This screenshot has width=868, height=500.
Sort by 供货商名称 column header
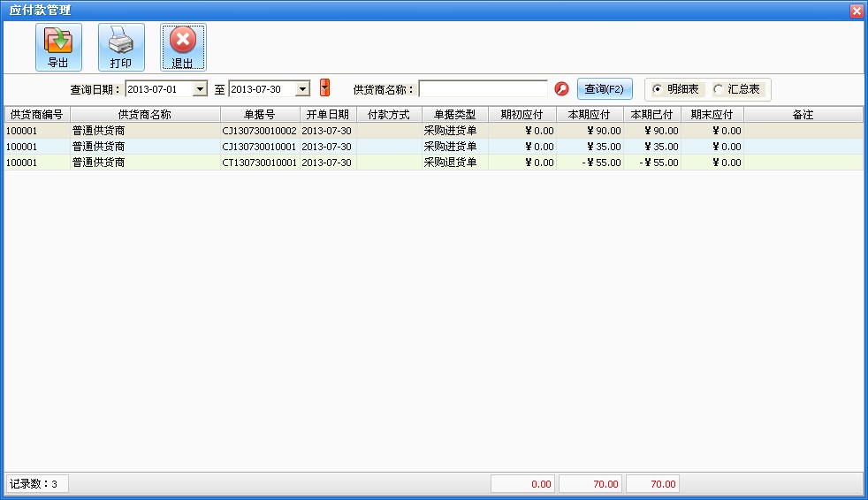coord(145,115)
